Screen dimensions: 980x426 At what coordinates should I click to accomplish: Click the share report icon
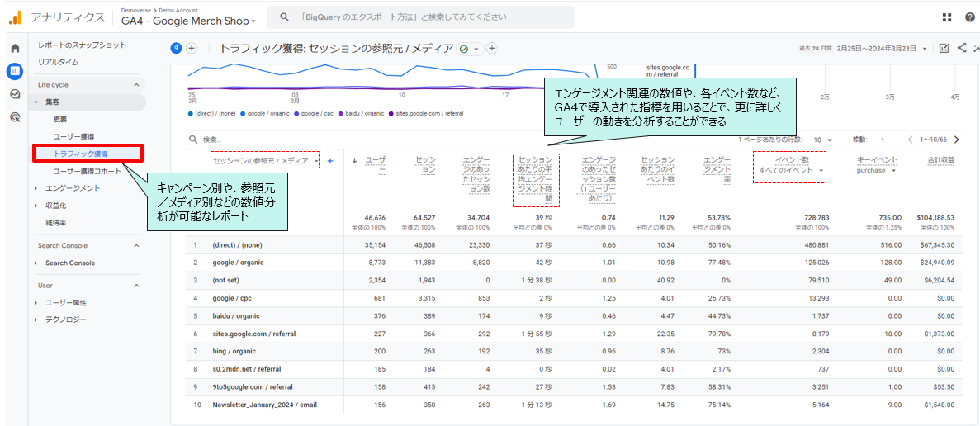click(962, 48)
